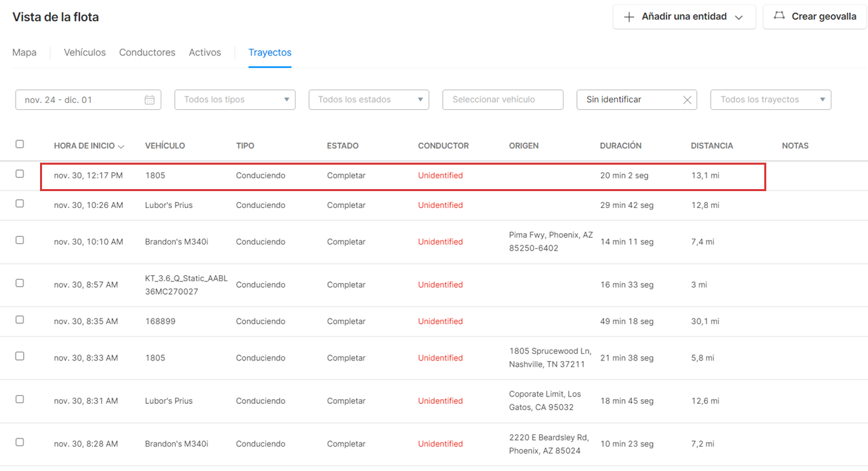This screenshot has height=471, width=868.
Task: Switch to the Activos tab
Action: pos(205,52)
